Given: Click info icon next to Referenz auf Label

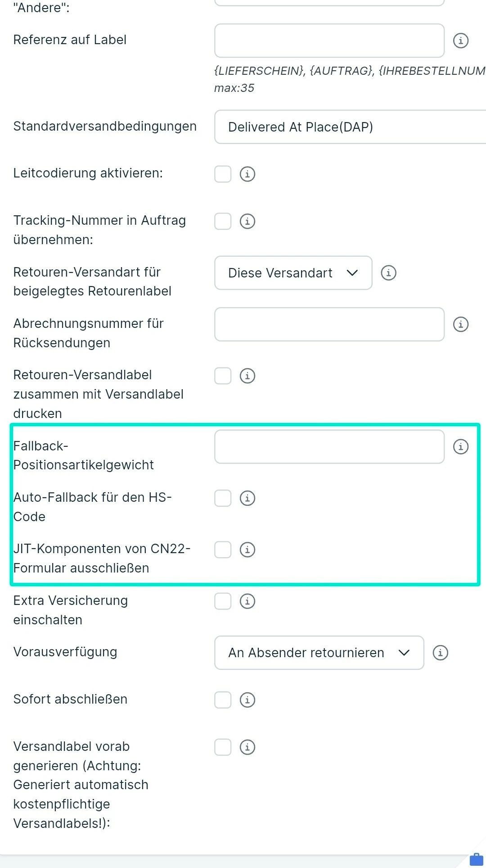Looking at the screenshot, I should pos(460,41).
